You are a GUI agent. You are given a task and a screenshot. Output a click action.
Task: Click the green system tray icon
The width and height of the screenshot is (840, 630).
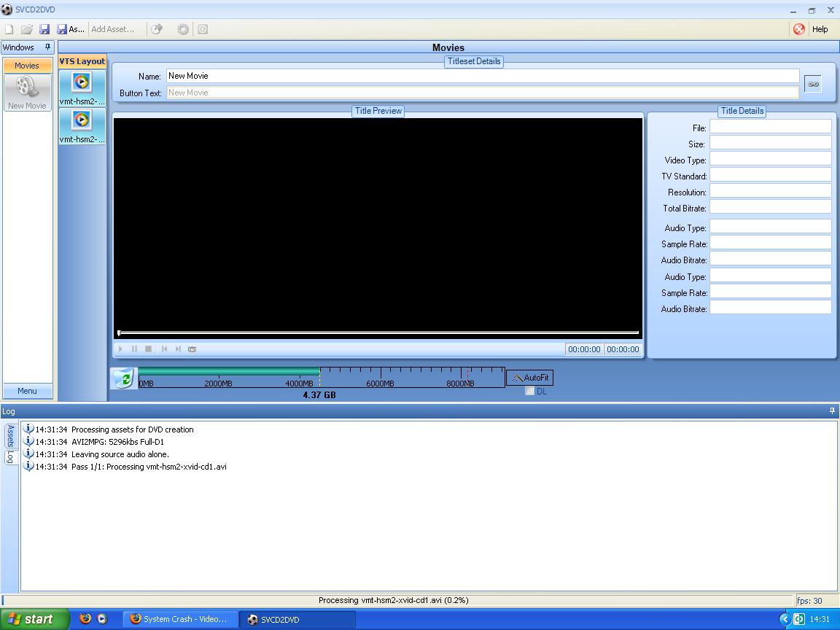coord(798,619)
